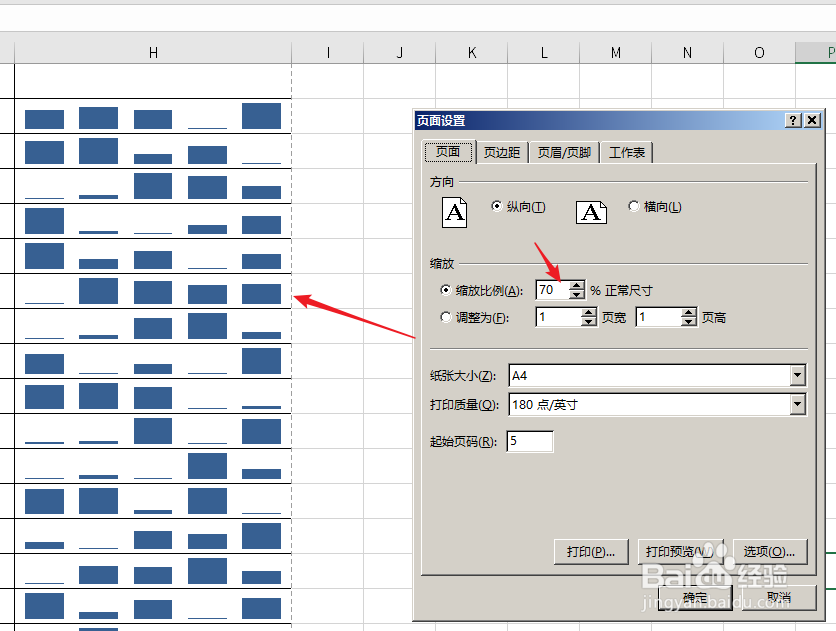This screenshot has width=836, height=631.
Task: Decrease 页宽 pages wide value
Action: 589,321
